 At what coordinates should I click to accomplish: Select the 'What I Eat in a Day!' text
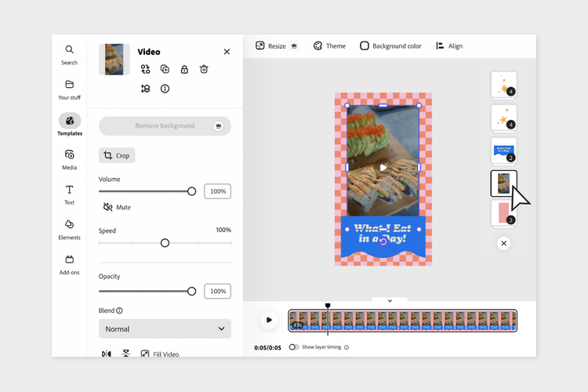(383, 234)
